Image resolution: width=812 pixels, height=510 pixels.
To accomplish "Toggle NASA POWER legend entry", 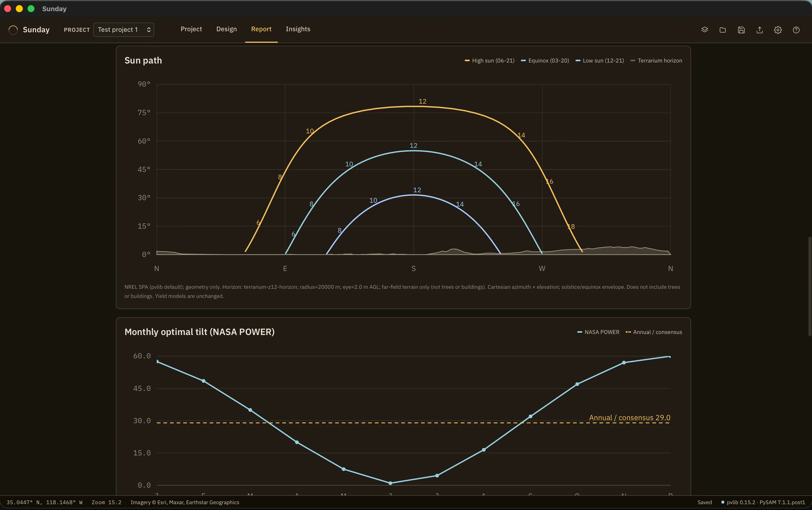I will pyautogui.click(x=598, y=332).
